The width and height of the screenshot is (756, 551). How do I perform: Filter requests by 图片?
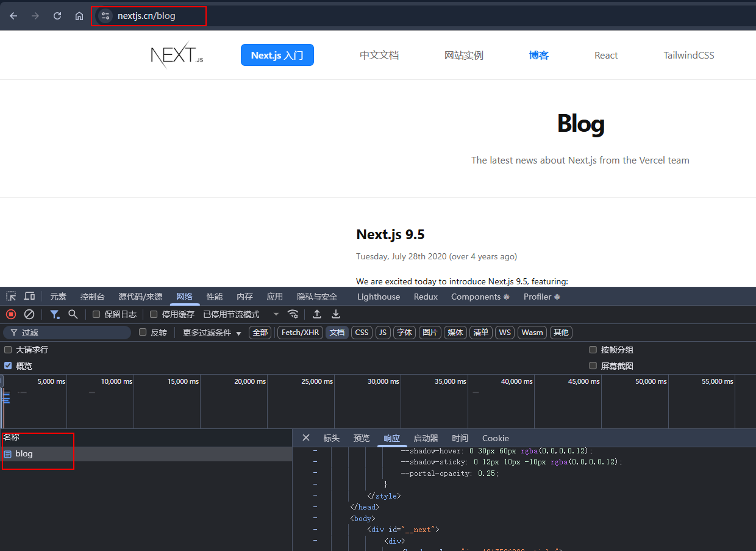[x=430, y=333]
